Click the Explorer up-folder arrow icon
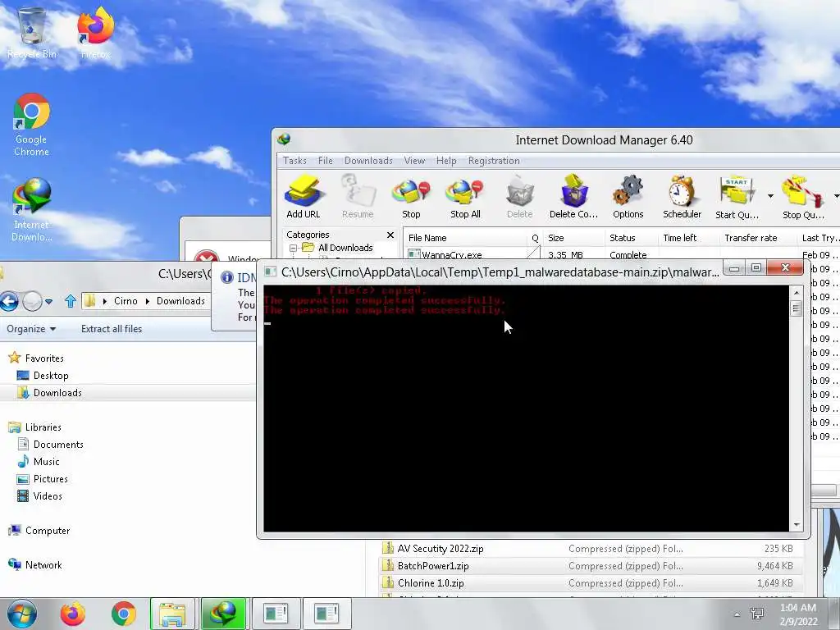The image size is (840, 630). click(x=71, y=301)
